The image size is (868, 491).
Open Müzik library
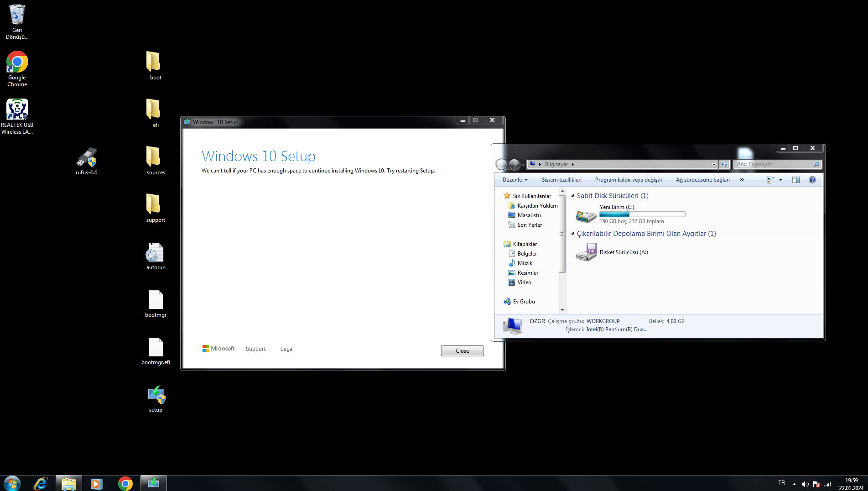520,263
